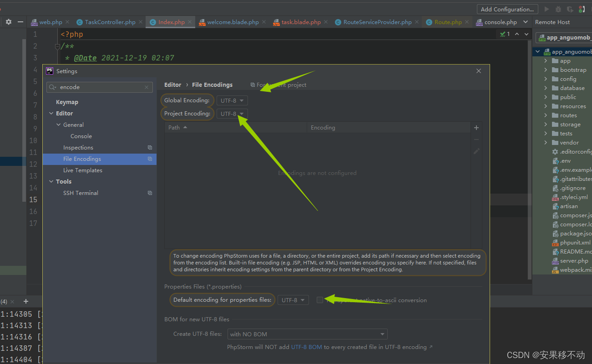Collapse the Tools section in settings tree
592x364 pixels.
(x=51, y=182)
